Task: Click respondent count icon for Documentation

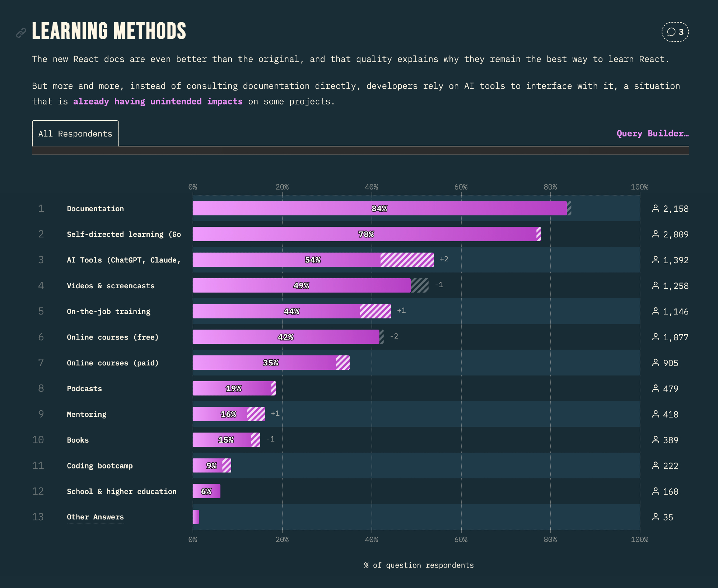Action: click(656, 209)
